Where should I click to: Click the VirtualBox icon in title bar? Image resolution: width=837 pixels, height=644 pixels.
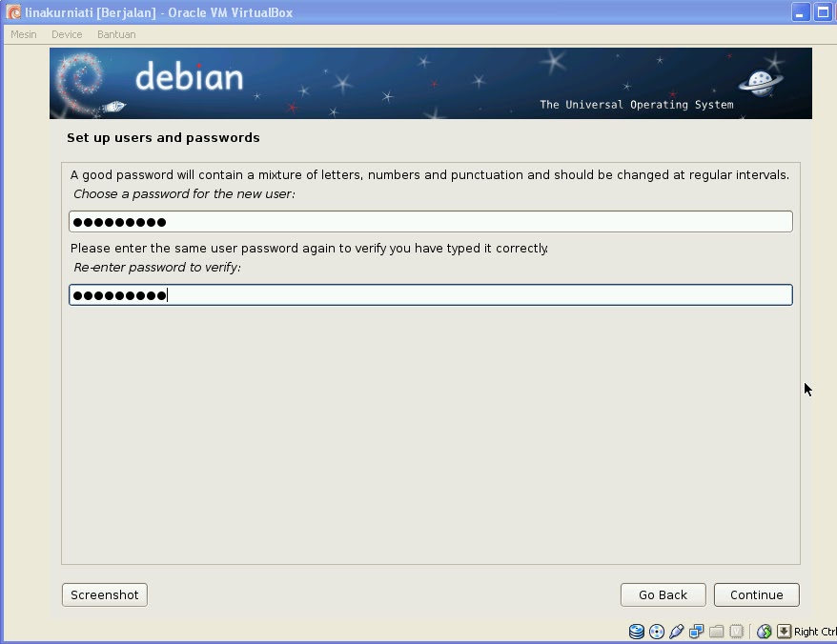click(14, 12)
